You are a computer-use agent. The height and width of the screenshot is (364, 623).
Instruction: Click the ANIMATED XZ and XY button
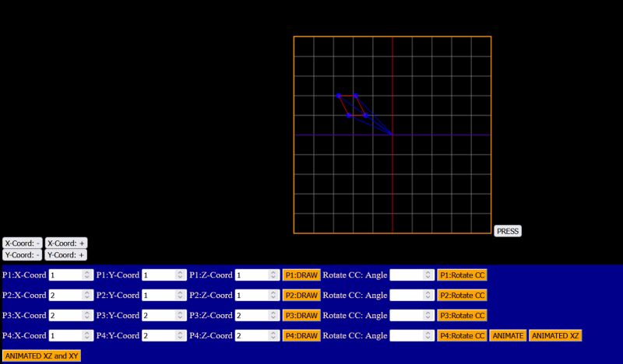[x=41, y=356]
